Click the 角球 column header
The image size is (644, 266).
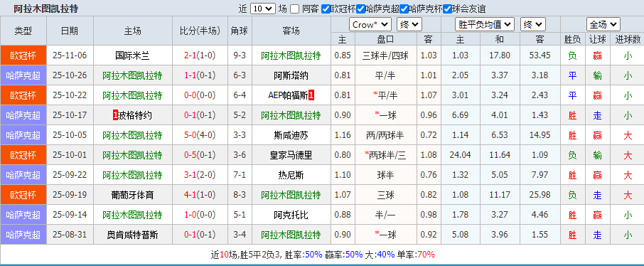[240, 31]
